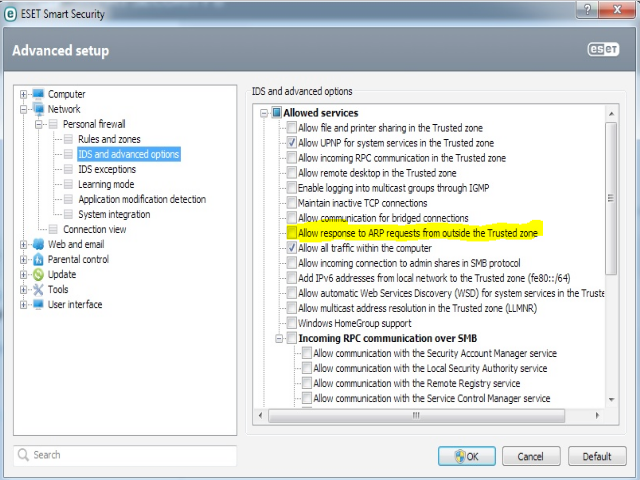Enable remote desktop in the Trusted zone

pyautogui.click(x=291, y=173)
